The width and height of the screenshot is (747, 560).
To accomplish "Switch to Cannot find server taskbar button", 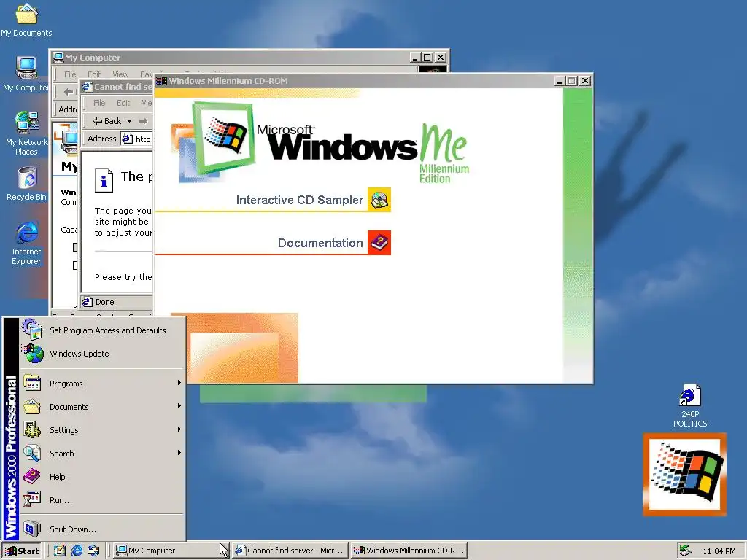I will (290, 551).
